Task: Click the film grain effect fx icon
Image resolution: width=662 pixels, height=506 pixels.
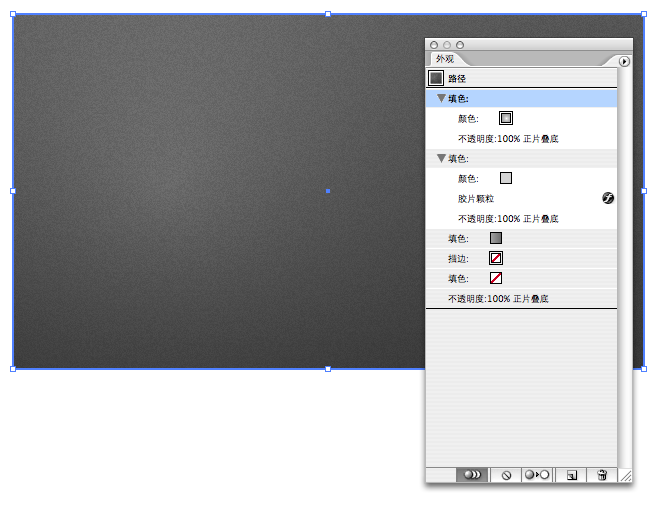Action: 608,198
